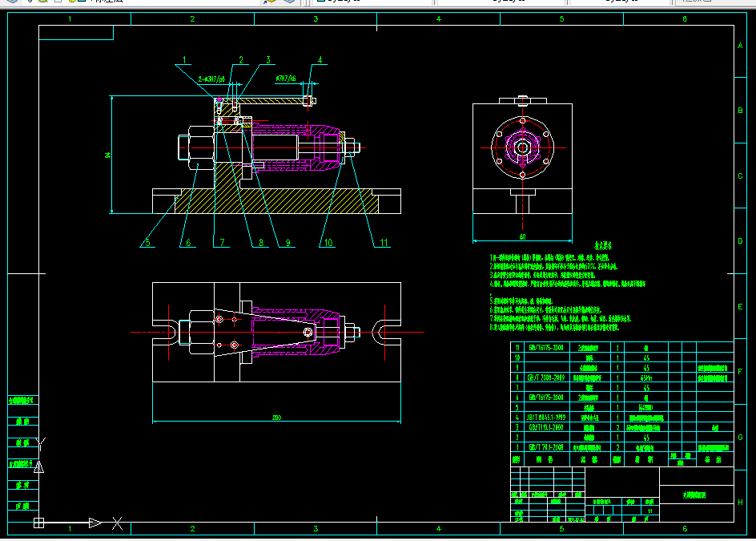This screenshot has width=756, height=541.
Task: Select part callout number 2 above front view
Action: (x=240, y=60)
